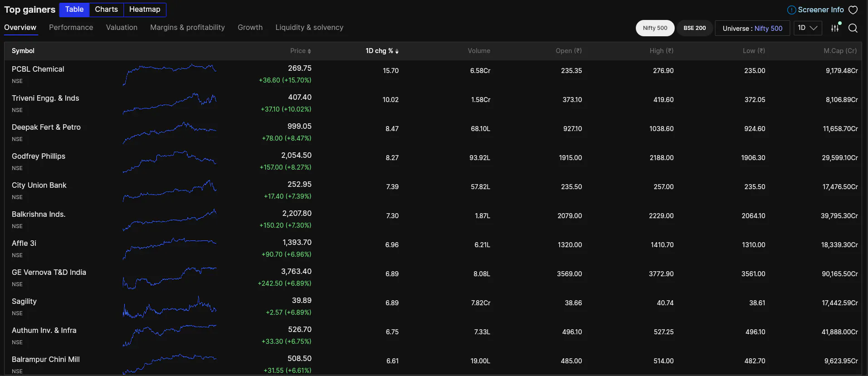The width and height of the screenshot is (868, 376).
Task: Expand the 1D timeframe dropdown
Action: (807, 28)
